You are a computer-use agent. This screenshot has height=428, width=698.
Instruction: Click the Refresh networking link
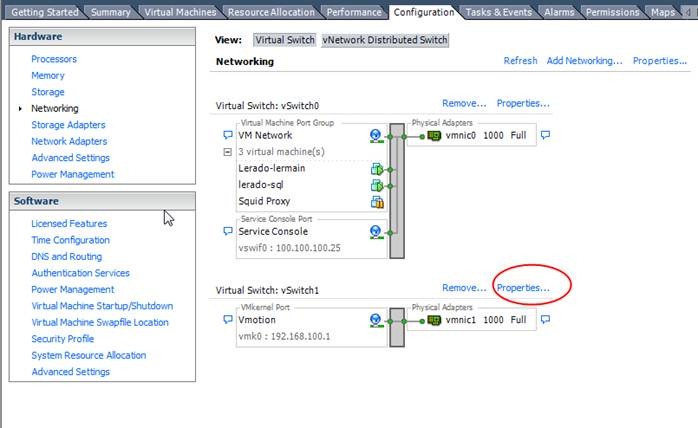pos(520,61)
